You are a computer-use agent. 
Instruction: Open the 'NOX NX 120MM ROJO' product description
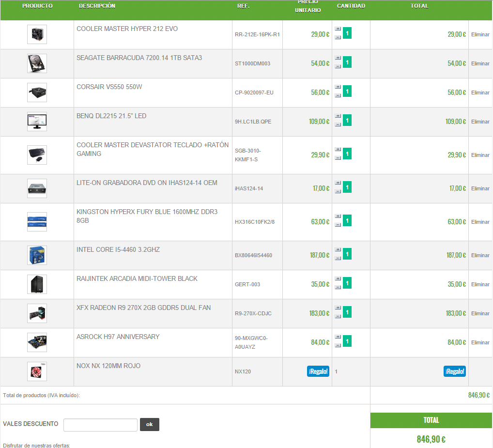(x=108, y=366)
